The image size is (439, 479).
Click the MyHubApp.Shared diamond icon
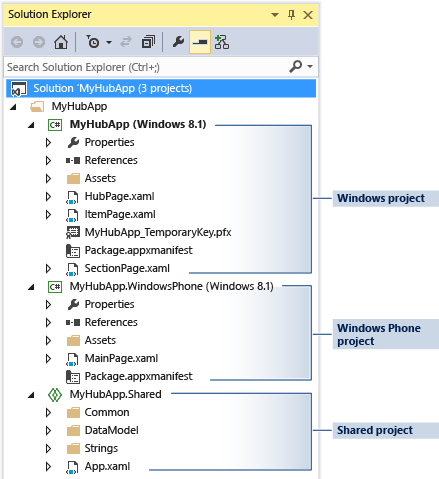tap(55, 395)
